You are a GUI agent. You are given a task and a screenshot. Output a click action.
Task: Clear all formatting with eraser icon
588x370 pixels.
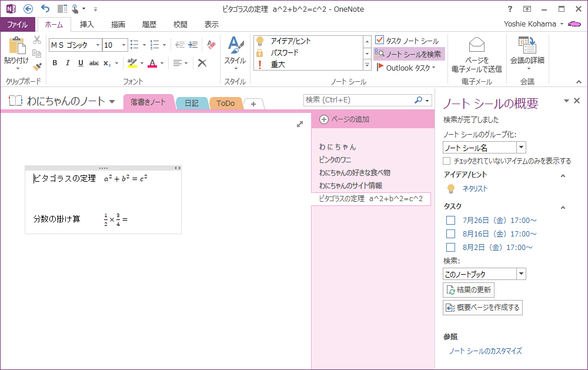[x=212, y=45]
